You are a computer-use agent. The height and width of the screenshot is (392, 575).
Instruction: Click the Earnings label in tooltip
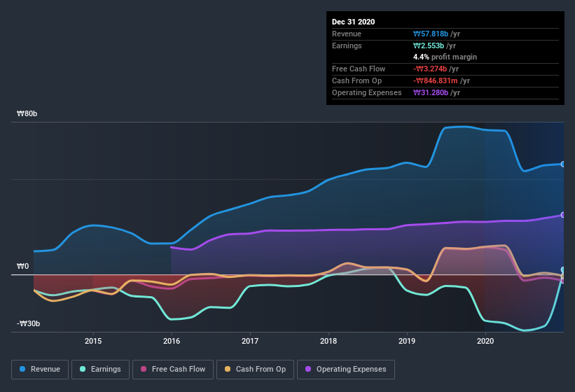click(x=347, y=45)
